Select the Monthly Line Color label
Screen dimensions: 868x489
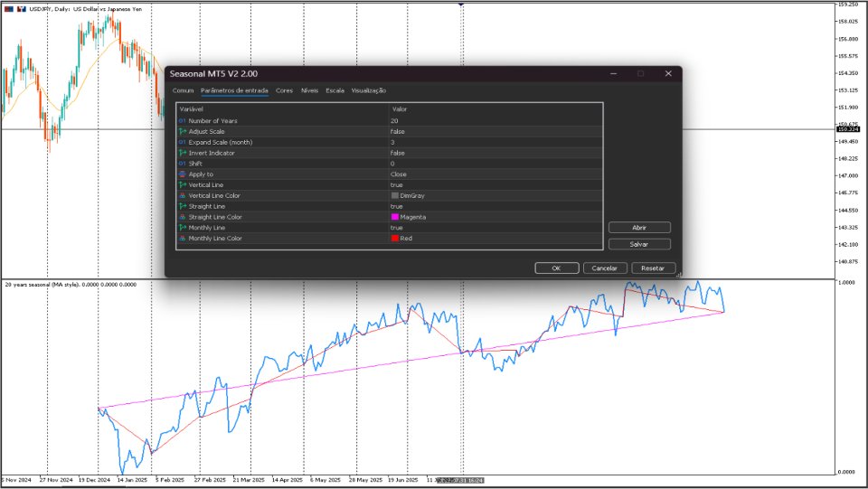point(215,239)
